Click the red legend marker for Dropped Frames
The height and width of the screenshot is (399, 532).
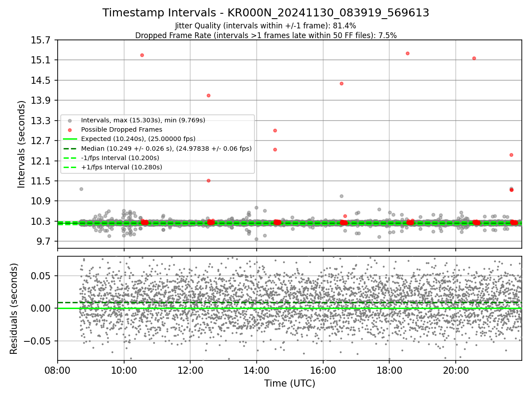[70, 129]
